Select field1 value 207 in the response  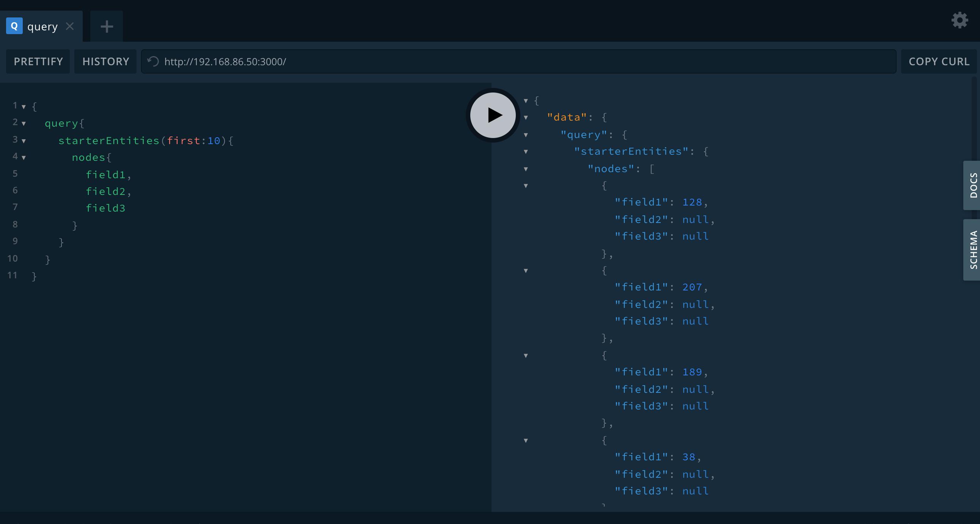[693, 287]
